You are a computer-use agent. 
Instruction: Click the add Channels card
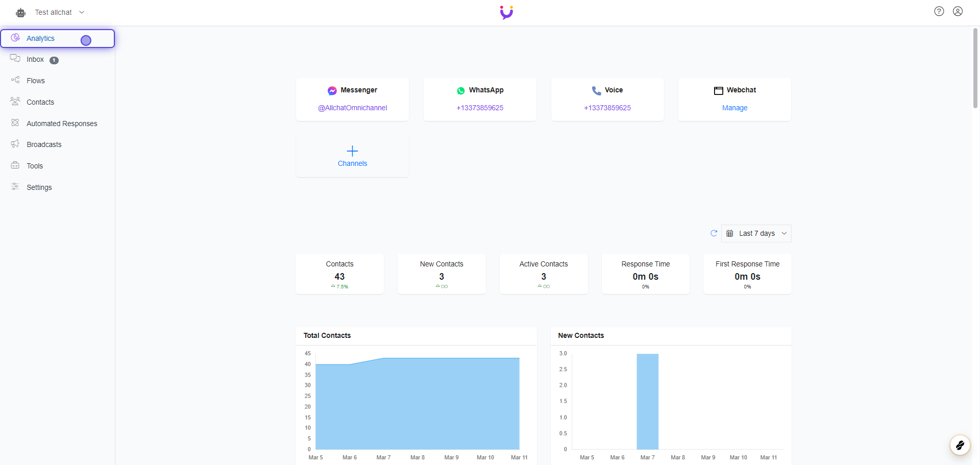352,156
